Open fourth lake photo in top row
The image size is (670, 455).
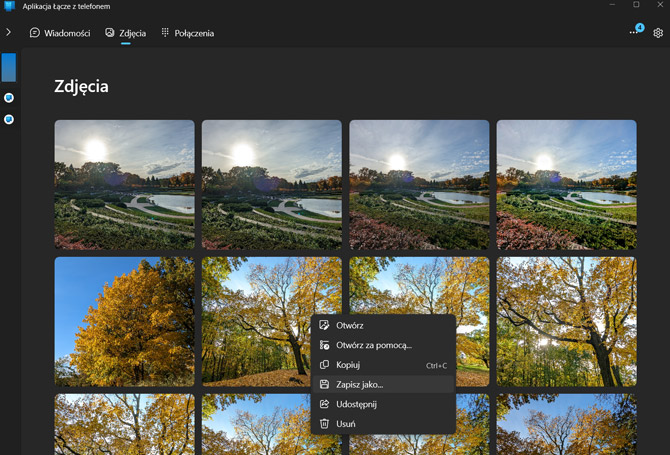(x=567, y=185)
